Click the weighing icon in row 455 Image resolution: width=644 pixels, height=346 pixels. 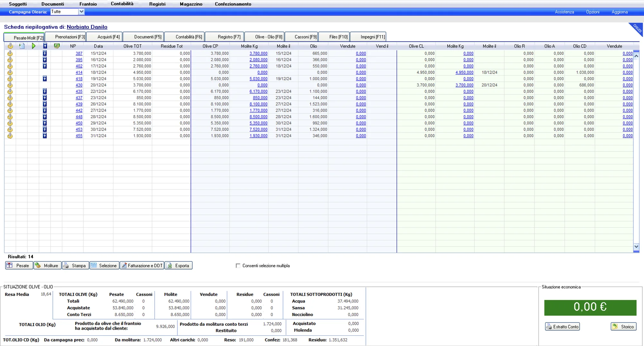[x=10, y=136]
